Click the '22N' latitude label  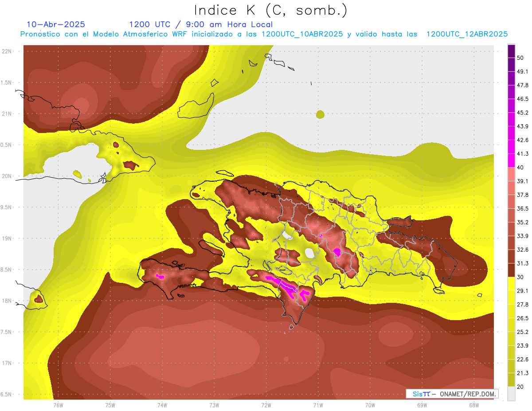coord(7,51)
